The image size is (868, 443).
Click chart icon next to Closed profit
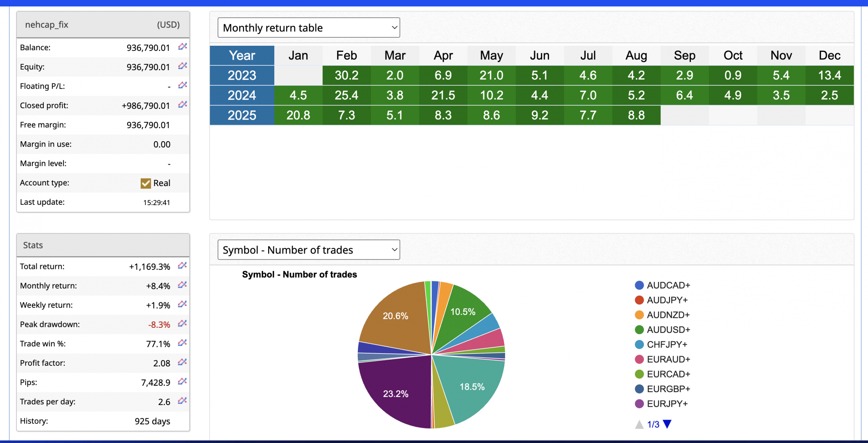pos(182,104)
